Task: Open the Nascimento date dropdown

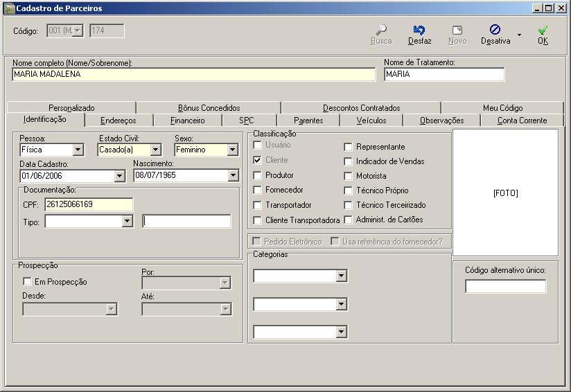Action: (233, 175)
